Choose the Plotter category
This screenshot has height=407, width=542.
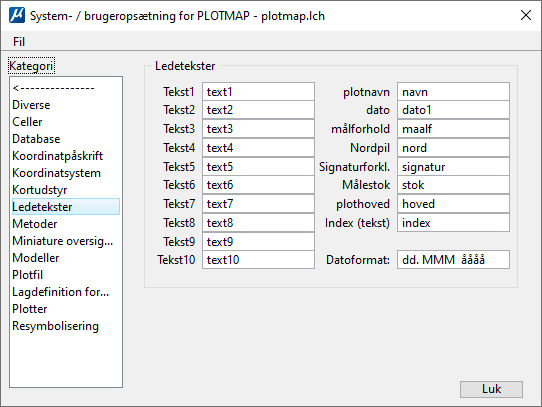(29, 309)
